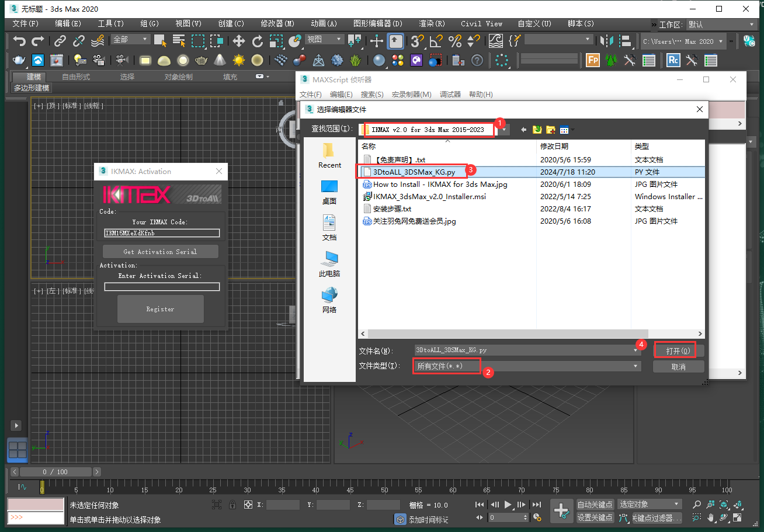764x532 pixels.
Task: Click the Play Animation button
Action: pos(508,505)
